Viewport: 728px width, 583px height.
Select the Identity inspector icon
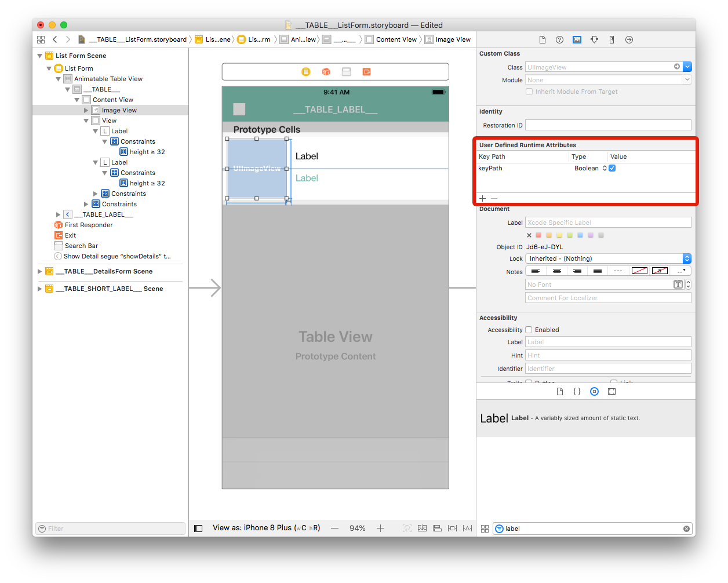click(577, 40)
